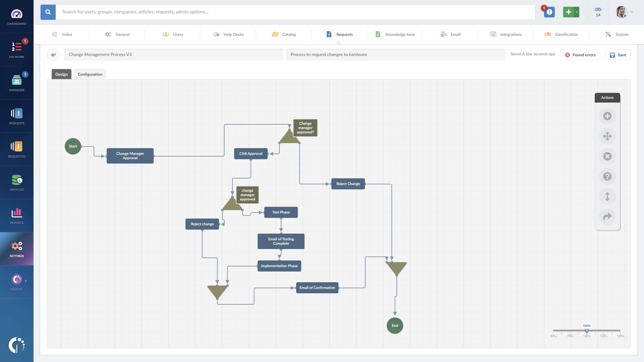Click the Save button
The height and width of the screenshot is (362, 644).
(x=618, y=55)
